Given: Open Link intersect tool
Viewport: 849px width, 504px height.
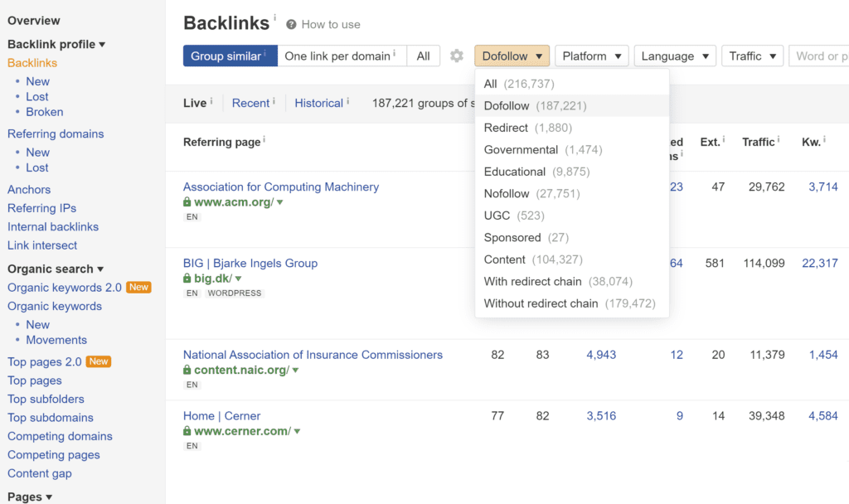Looking at the screenshot, I should click(x=42, y=245).
